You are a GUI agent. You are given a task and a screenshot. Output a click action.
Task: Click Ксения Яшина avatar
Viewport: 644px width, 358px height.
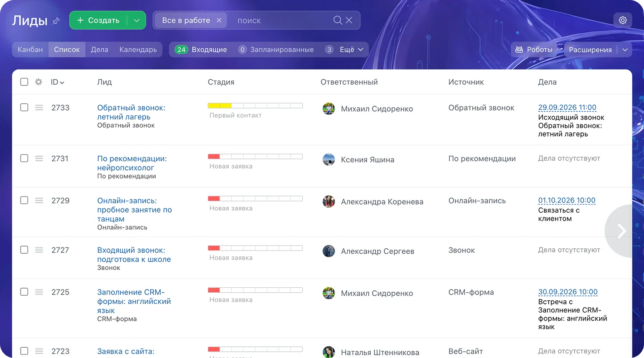click(329, 160)
